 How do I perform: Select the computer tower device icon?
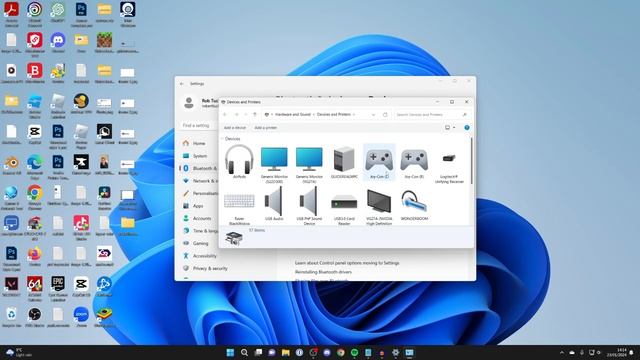tap(344, 162)
